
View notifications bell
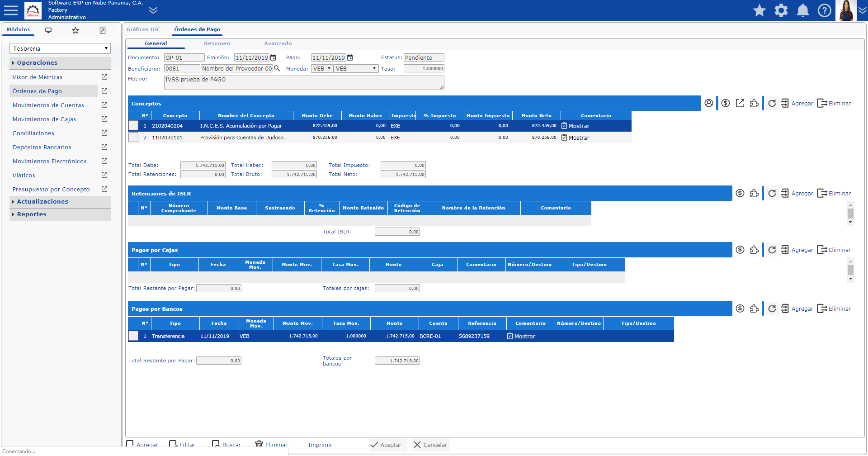pos(803,10)
